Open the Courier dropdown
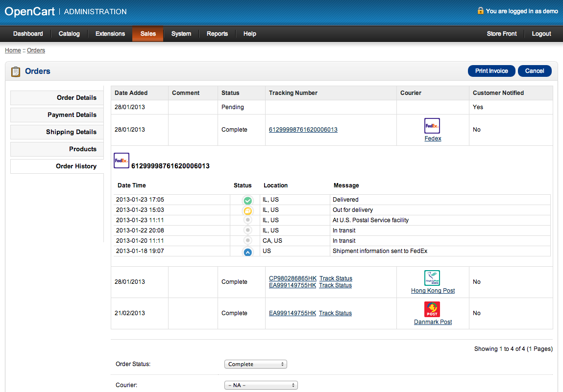563x392 pixels. pos(261,385)
